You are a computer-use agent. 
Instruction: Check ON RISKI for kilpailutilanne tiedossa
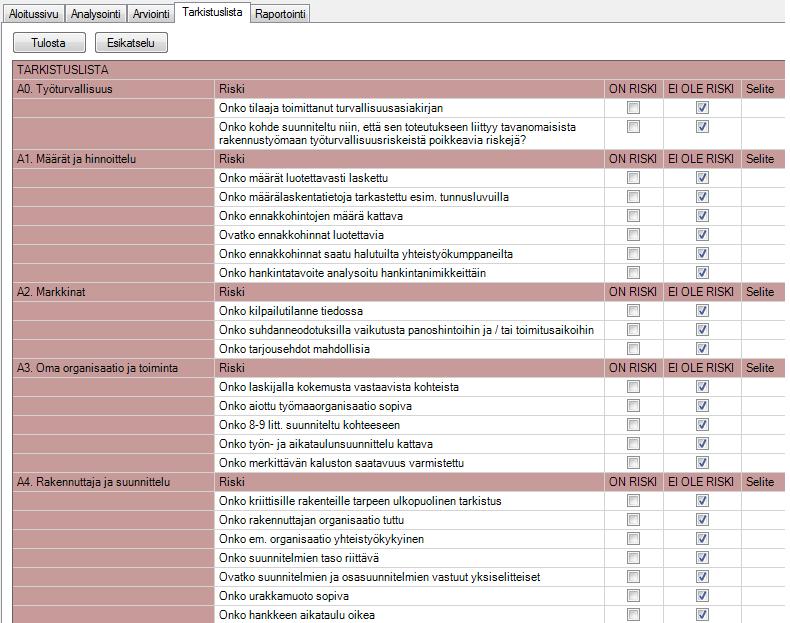coord(633,311)
